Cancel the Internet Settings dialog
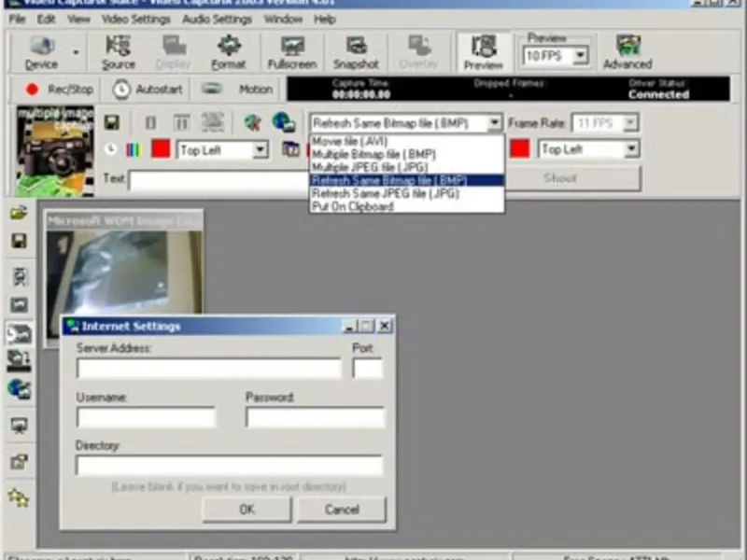The width and height of the screenshot is (747, 560). click(342, 509)
